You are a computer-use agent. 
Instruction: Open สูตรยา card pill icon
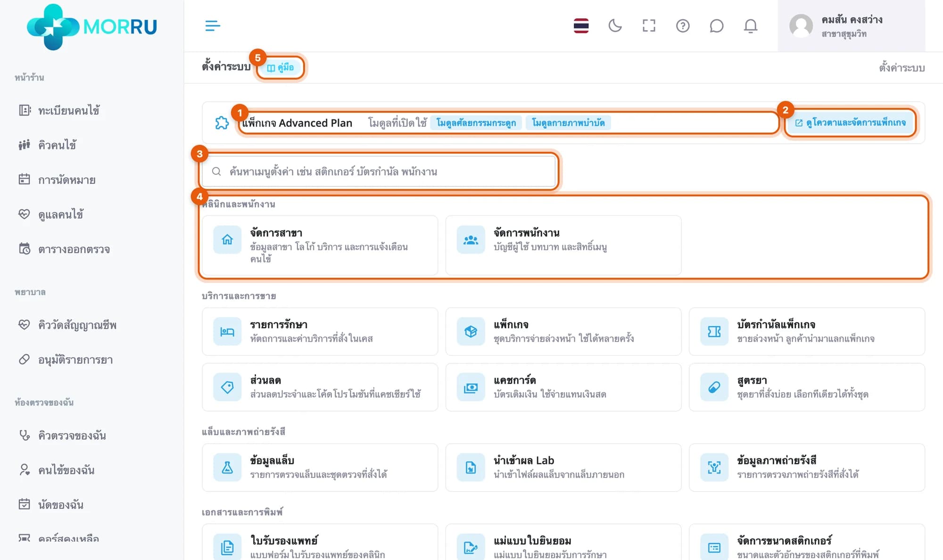(x=714, y=387)
